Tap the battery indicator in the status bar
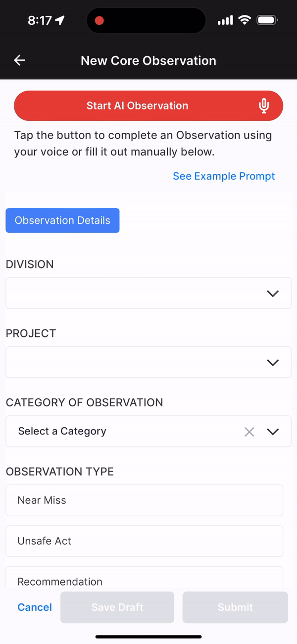 [266, 20]
